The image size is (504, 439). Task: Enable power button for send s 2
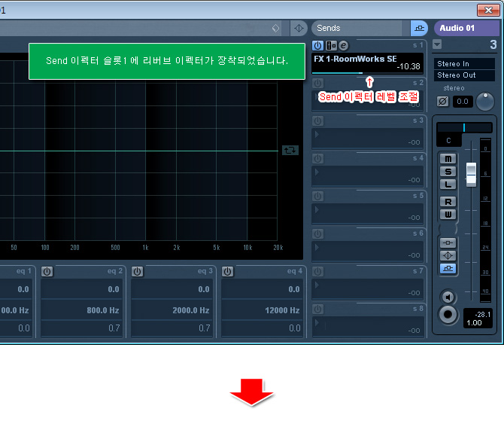[317, 84]
